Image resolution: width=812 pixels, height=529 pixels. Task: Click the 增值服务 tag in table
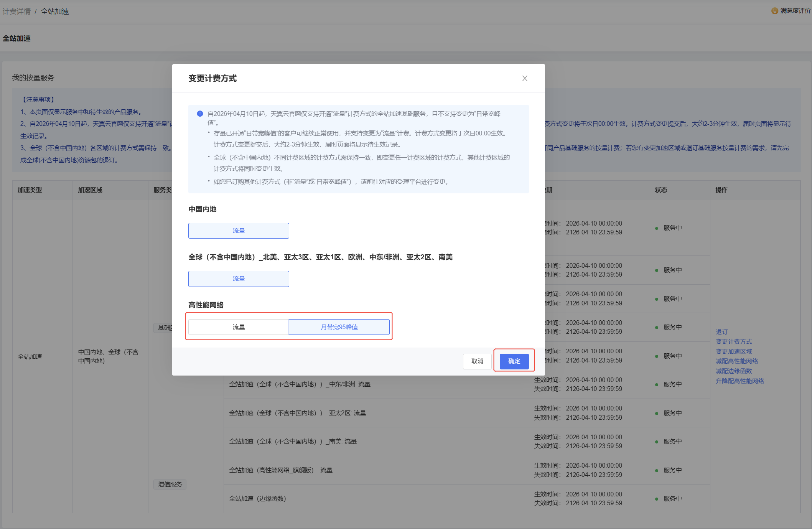[170, 484]
